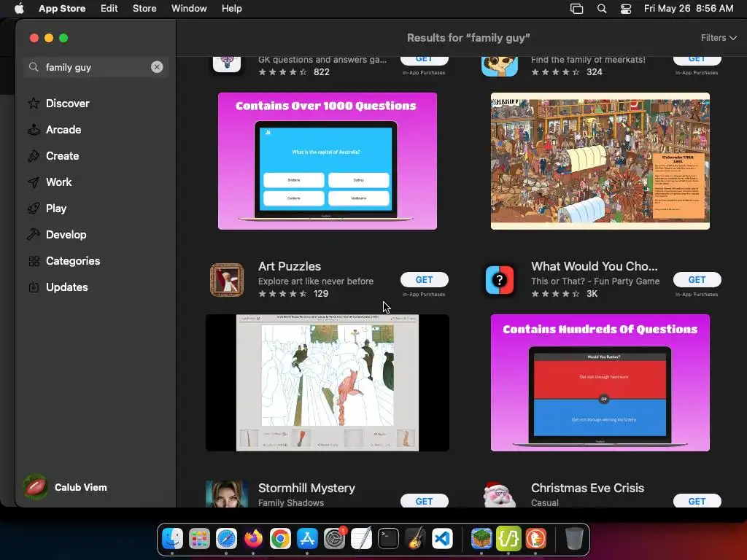Open System Settings from the Dock
This screenshot has width=747, height=560.
[x=334, y=539]
